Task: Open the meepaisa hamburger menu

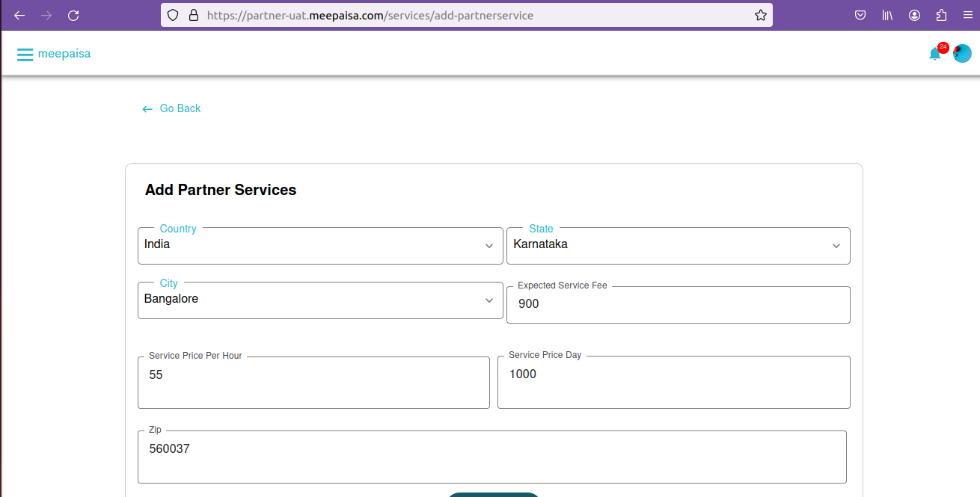Action: [x=25, y=55]
